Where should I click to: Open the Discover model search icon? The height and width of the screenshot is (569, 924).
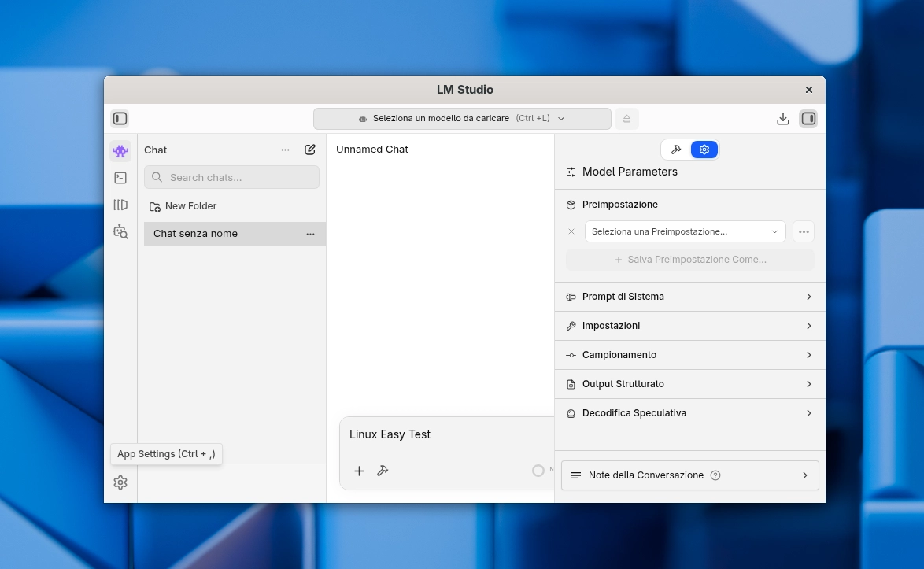coord(120,231)
